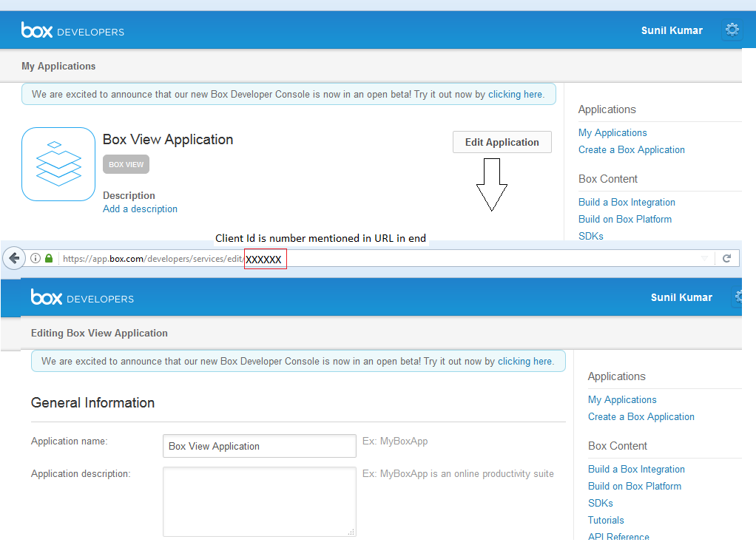Viewport: 756px width, 548px height.
Task: Click the Box View Application layered icon thumbnail
Action: tap(58, 163)
